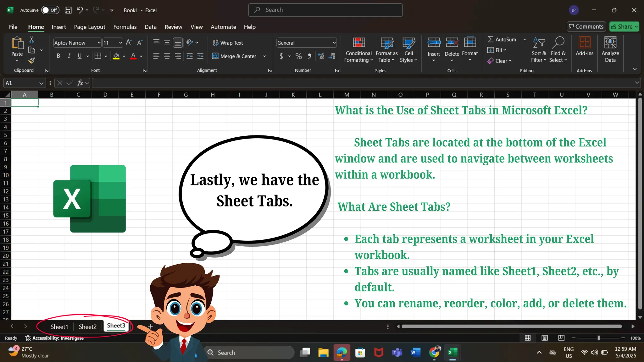Toggle Center horizontal alignment
Viewport: 644px width, 362px height.
tap(167, 56)
